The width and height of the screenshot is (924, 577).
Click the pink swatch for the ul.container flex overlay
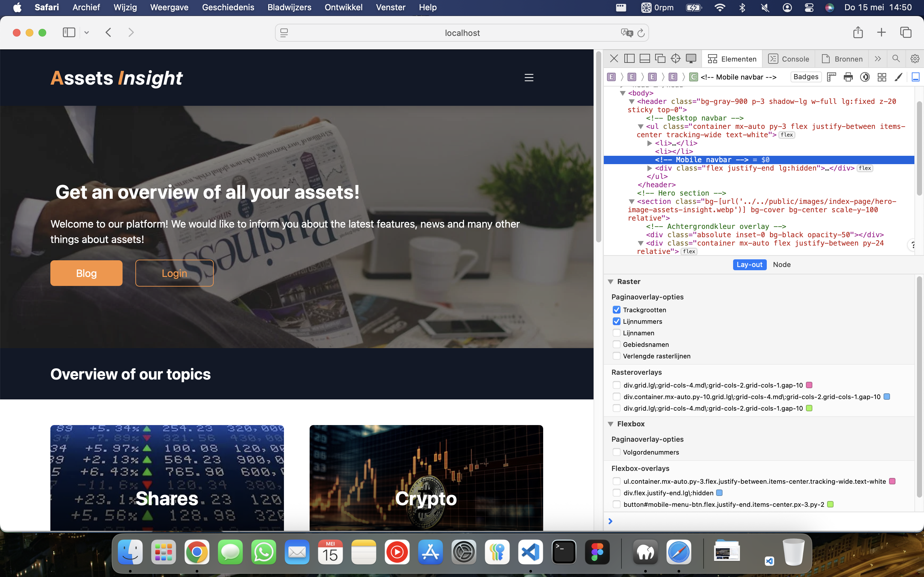892,481
